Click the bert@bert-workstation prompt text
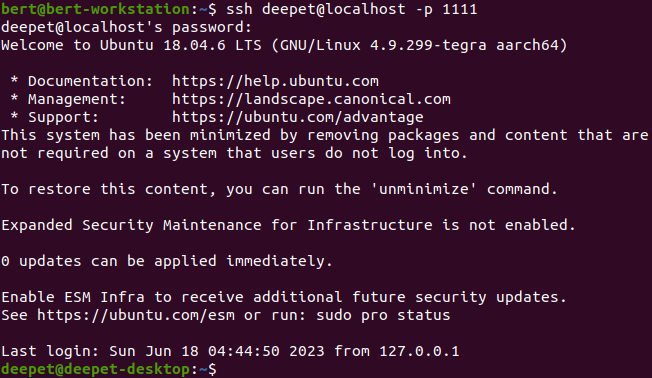The width and height of the screenshot is (652, 378). 96,9
